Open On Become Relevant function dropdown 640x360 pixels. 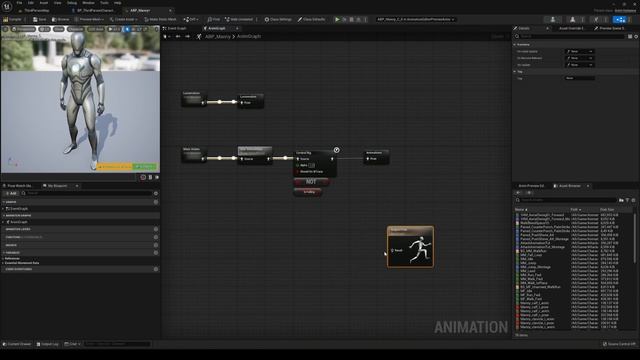point(580,58)
